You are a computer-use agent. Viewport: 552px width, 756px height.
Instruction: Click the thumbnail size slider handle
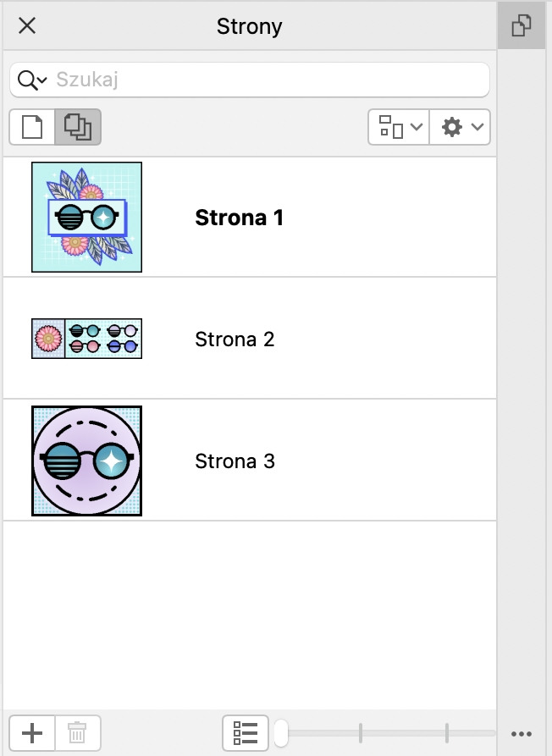(x=281, y=732)
